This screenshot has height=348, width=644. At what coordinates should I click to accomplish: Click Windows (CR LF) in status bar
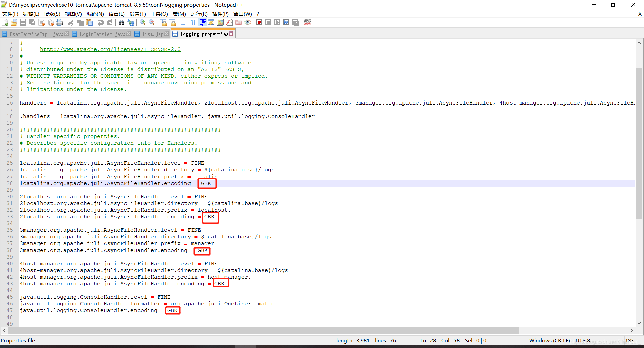click(549, 340)
